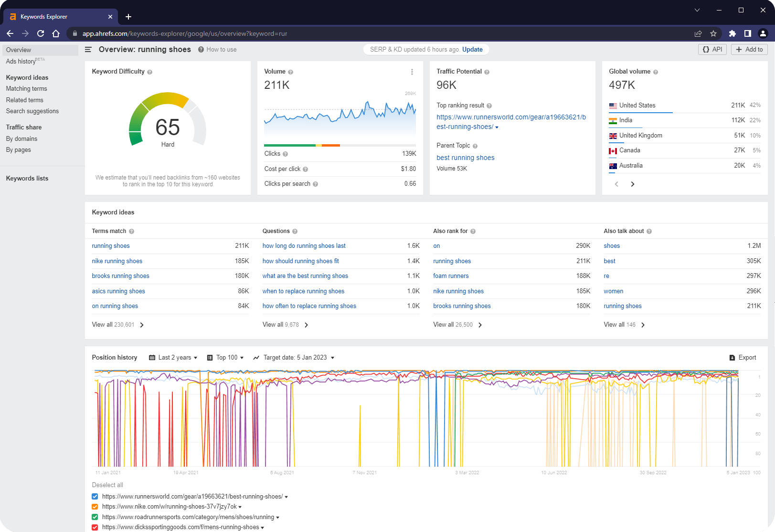Show Clicks help tooltip icon
The width and height of the screenshot is (775, 532).
[x=286, y=154]
